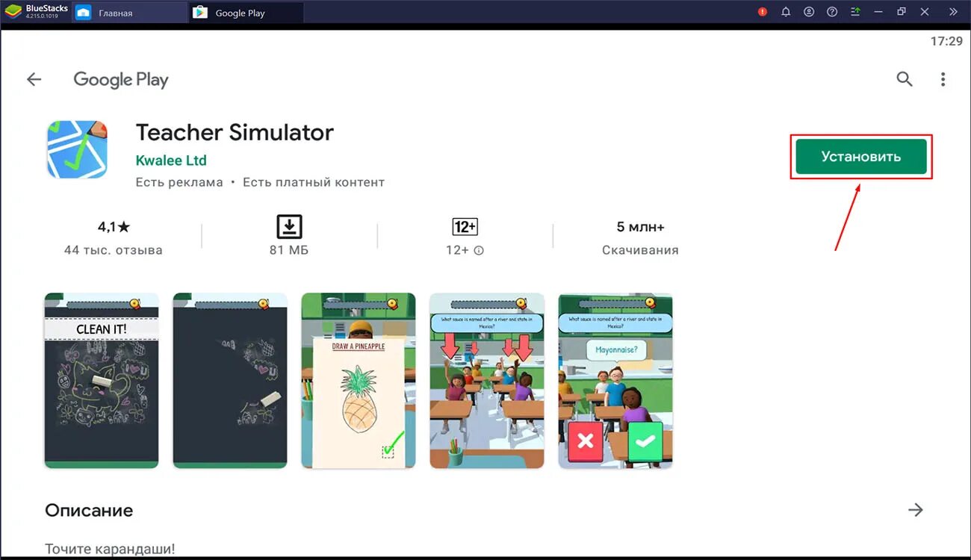Click the Скачивания label
971x560 pixels.
(640, 250)
